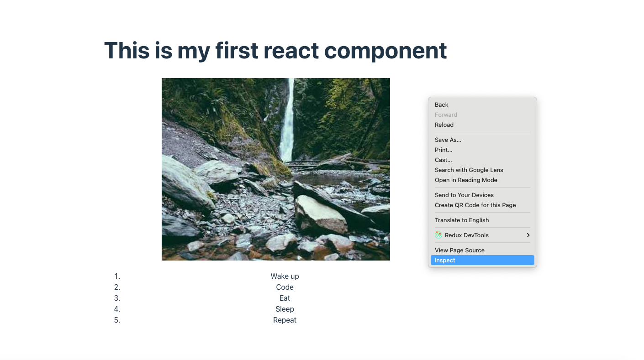The width and height of the screenshot is (644, 360).
Task: Select Print from the context menu
Action: pyautogui.click(x=443, y=150)
